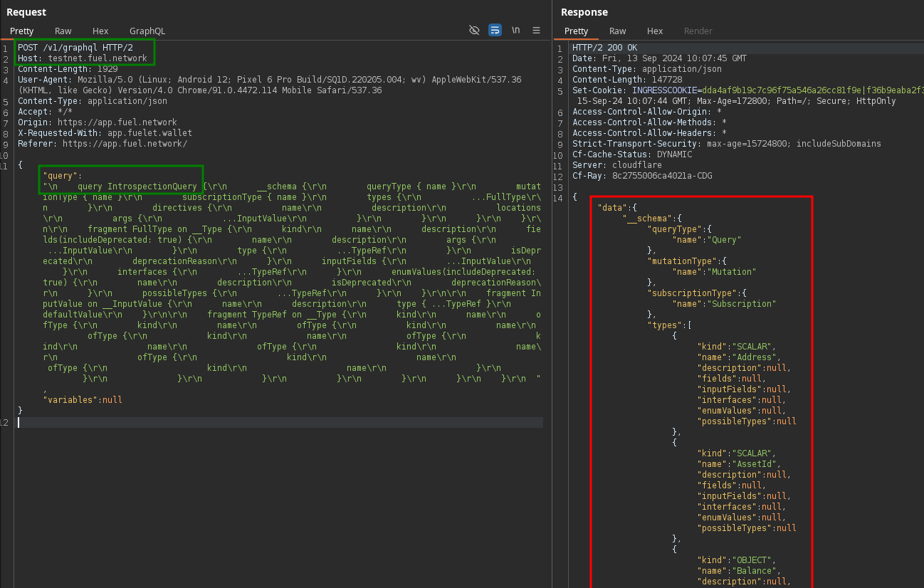This screenshot has width=924, height=588.
Task: Click the 'Access-Control-Allow-Headers: *' response header
Action: (650, 133)
